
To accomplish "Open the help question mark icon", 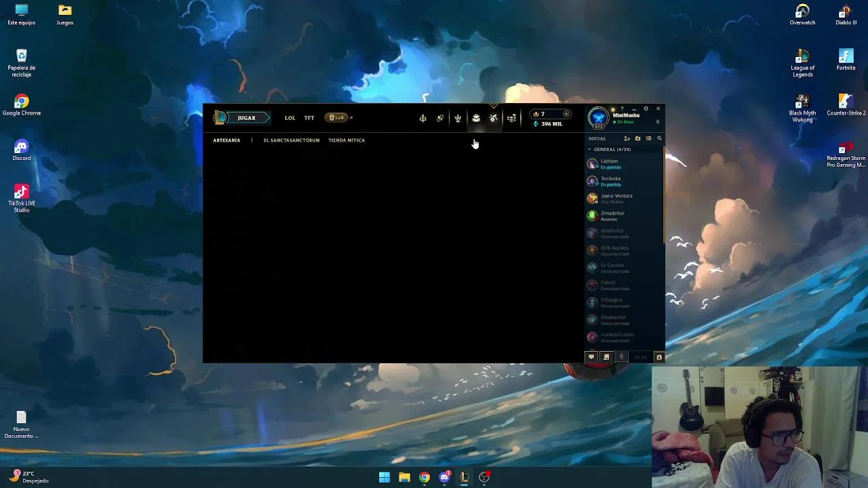I will tap(622, 108).
